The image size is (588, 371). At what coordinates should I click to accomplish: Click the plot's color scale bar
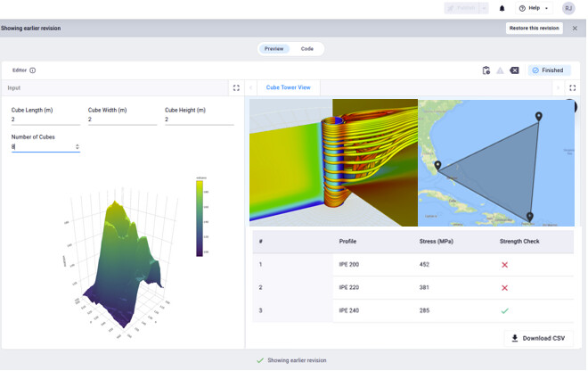(199, 217)
